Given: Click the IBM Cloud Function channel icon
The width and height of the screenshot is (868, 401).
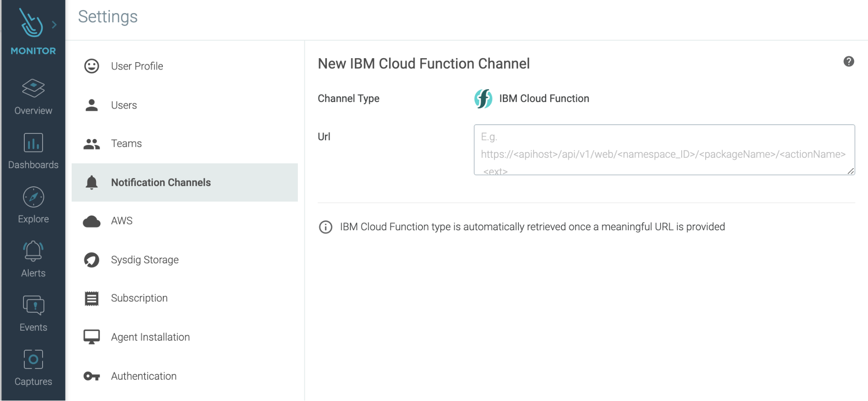Looking at the screenshot, I should coord(483,99).
